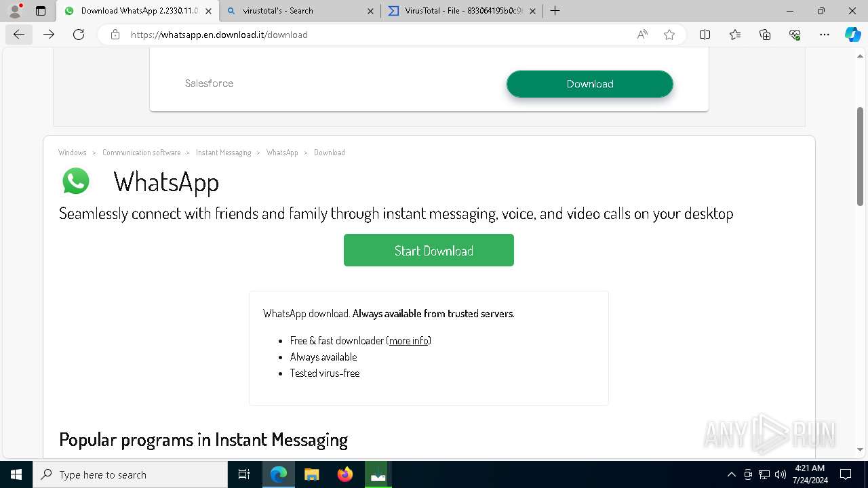868x488 pixels.
Task: Open Browser essentials heart icon
Action: tap(795, 35)
